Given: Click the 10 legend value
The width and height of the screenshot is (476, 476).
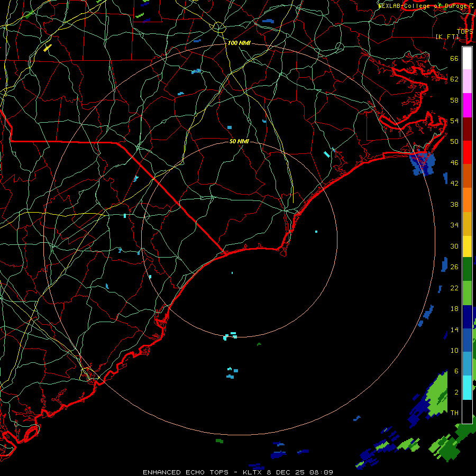Looking at the screenshot, I should pos(454,350).
